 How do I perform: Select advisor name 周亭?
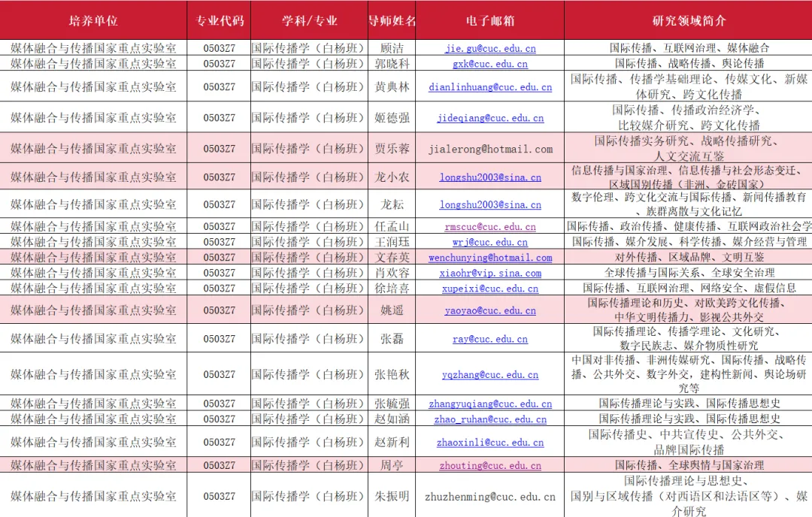[x=392, y=465]
